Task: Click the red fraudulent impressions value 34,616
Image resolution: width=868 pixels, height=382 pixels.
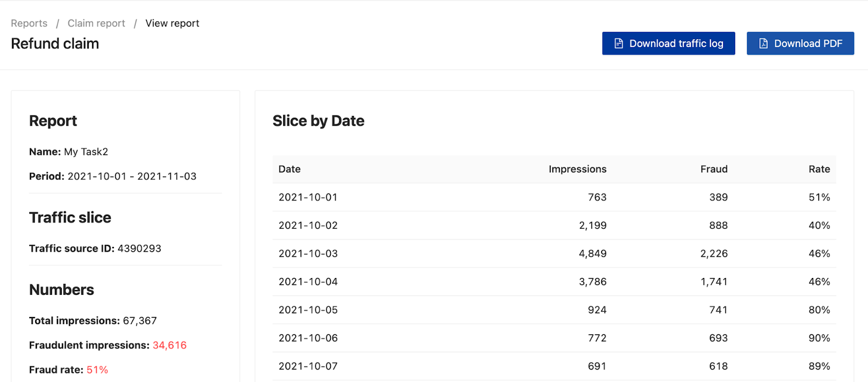Action: point(169,345)
